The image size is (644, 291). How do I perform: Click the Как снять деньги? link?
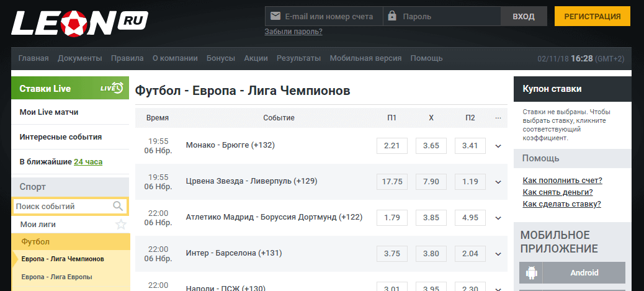(x=558, y=192)
